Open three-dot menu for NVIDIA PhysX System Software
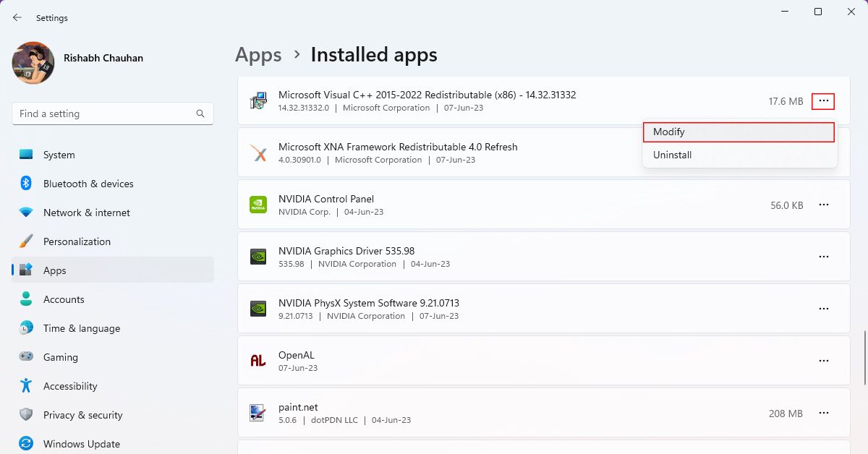This screenshot has height=454, width=868. click(823, 309)
